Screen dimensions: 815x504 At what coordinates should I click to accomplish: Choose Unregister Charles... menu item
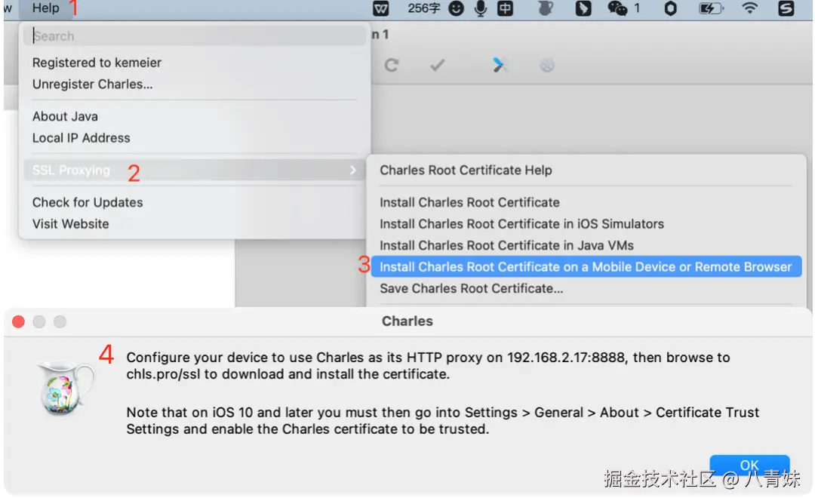click(x=93, y=85)
